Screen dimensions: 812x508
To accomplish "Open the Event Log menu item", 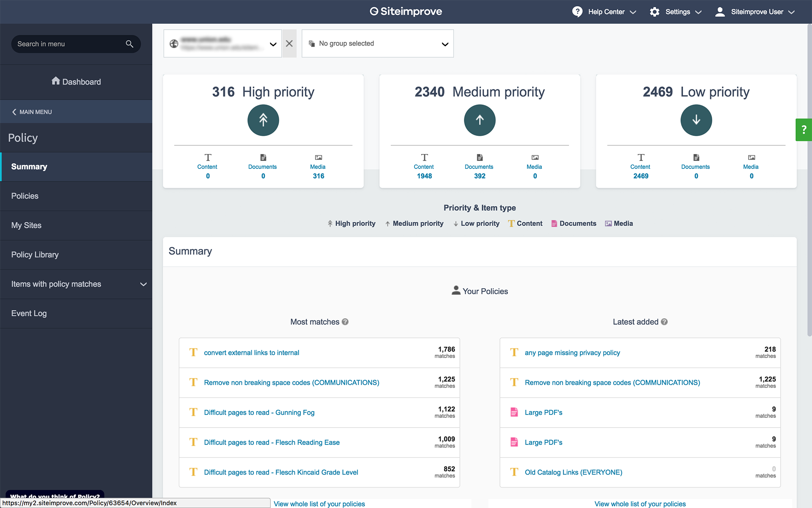I will click(29, 313).
